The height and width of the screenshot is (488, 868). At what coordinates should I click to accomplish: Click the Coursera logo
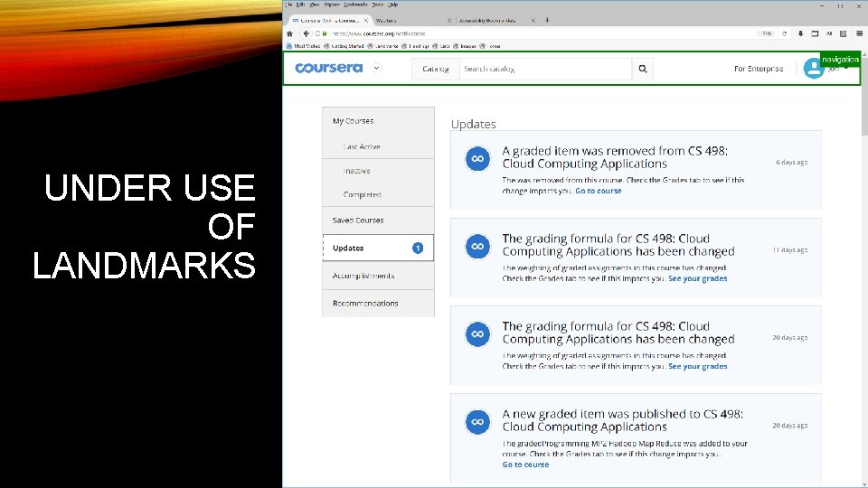(329, 68)
